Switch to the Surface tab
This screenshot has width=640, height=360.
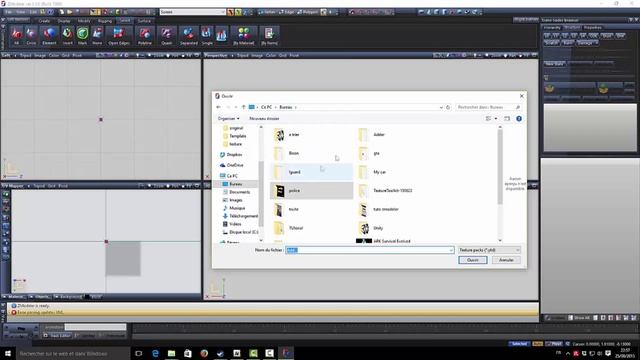[144, 21]
